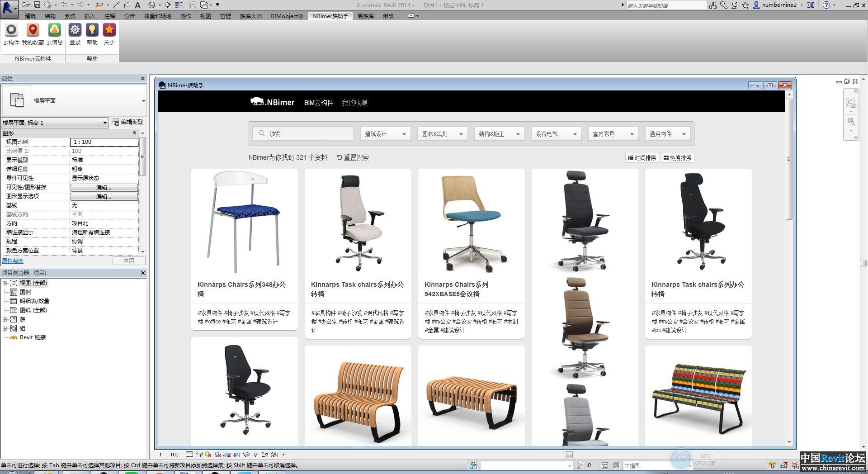Image resolution: width=868 pixels, height=474 pixels.
Task: Click the 沙发 search input field
Action: [x=303, y=134]
